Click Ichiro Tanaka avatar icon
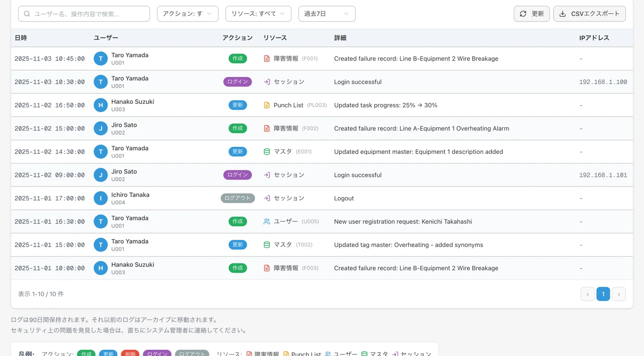Viewport: 644px width, 356px height. click(101, 198)
